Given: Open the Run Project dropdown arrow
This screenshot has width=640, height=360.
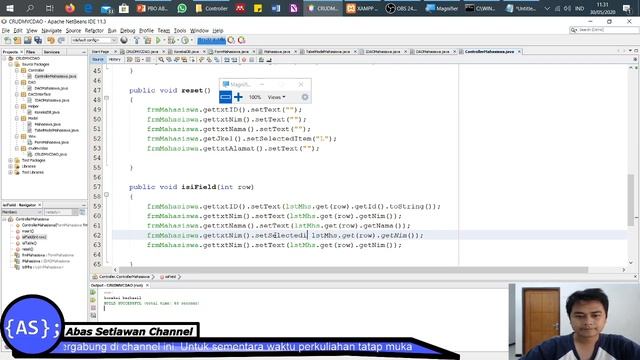Looking at the screenshot, I should point(164,40).
